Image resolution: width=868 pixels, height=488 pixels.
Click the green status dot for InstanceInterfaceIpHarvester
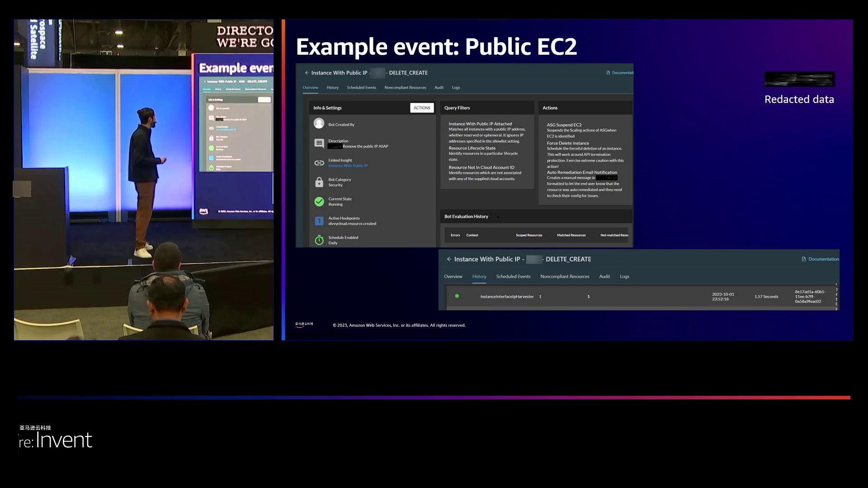(x=457, y=296)
